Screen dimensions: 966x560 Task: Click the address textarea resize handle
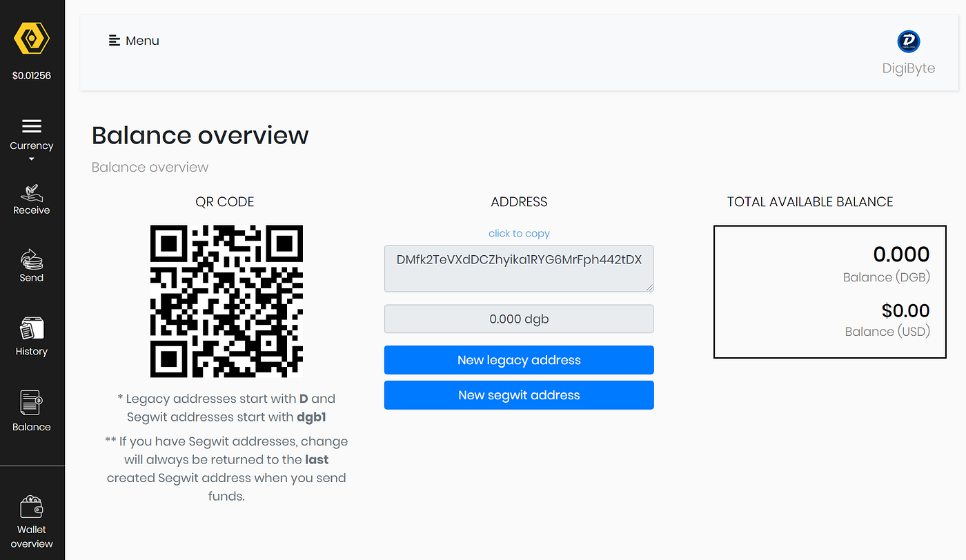649,287
